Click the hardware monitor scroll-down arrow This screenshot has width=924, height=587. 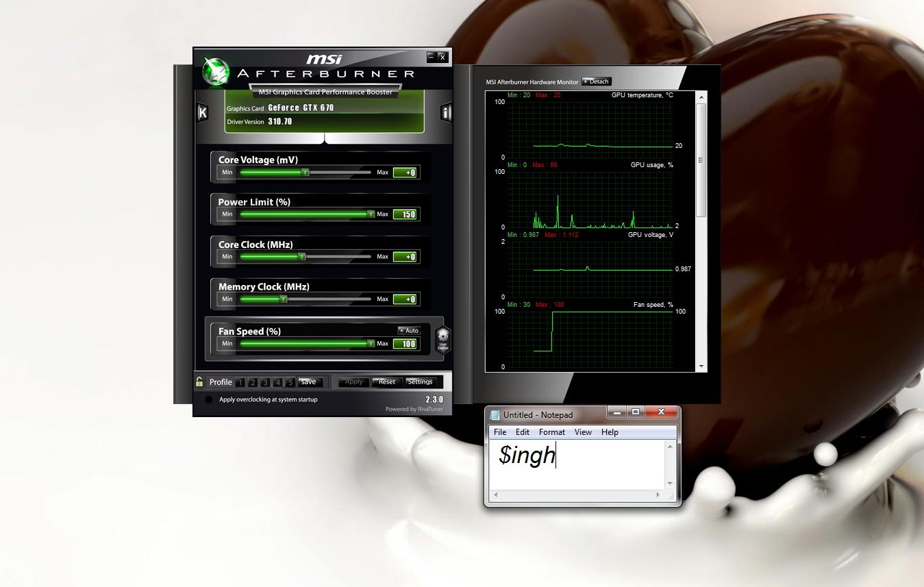701,367
